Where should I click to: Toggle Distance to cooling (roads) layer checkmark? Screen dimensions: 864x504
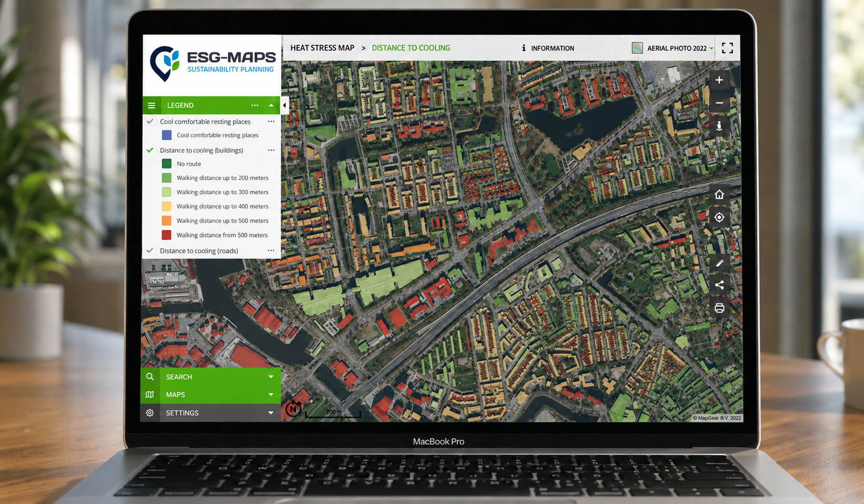click(150, 250)
